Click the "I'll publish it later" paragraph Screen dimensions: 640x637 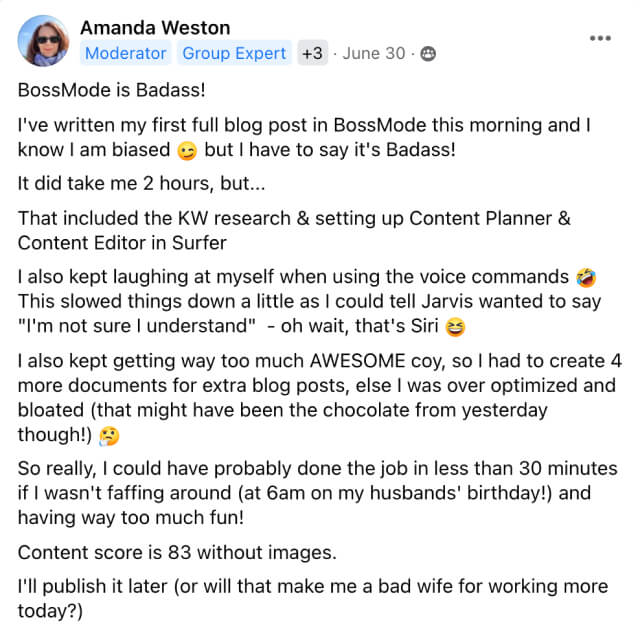point(313,599)
